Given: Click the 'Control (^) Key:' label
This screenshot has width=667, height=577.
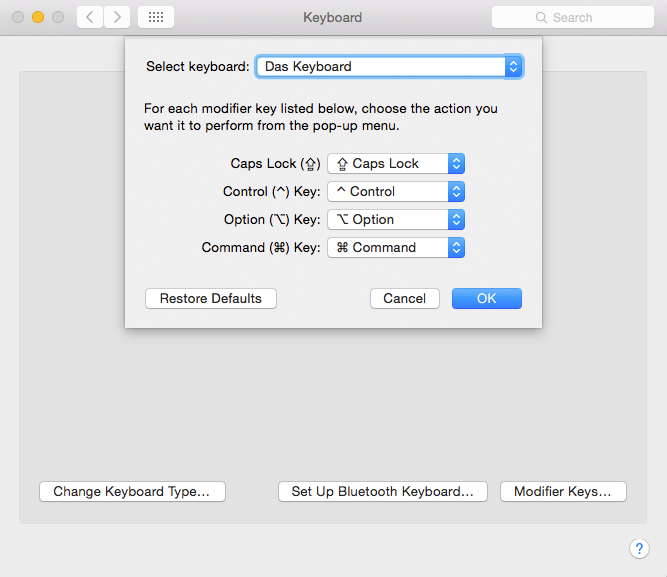Looking at the screenshot, I should 272,191.
